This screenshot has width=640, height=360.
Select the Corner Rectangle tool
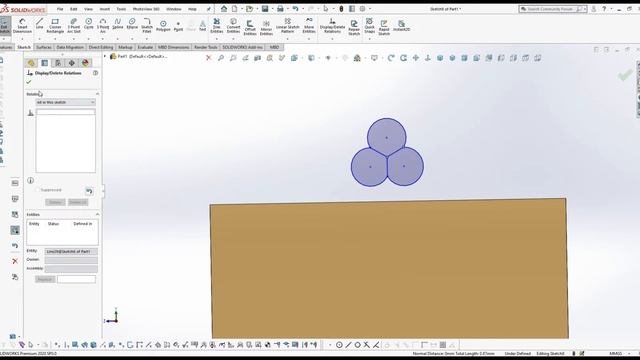tap(55, 26)
